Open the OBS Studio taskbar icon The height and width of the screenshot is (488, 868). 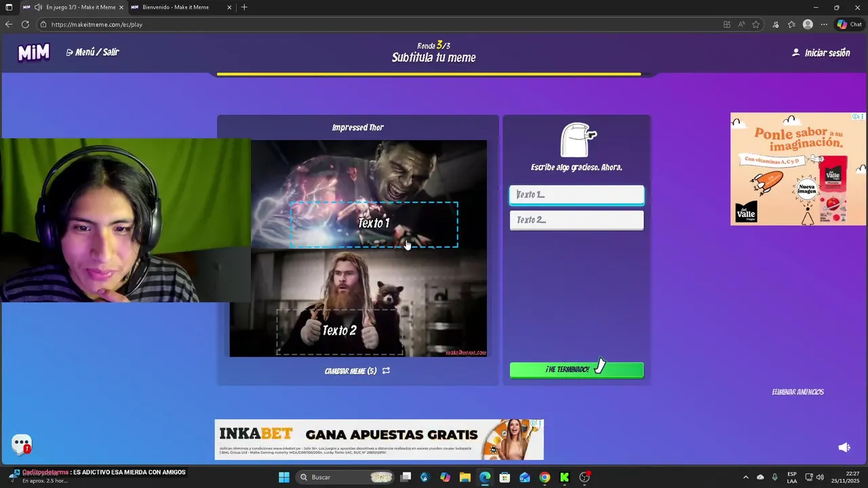(585, 477)
